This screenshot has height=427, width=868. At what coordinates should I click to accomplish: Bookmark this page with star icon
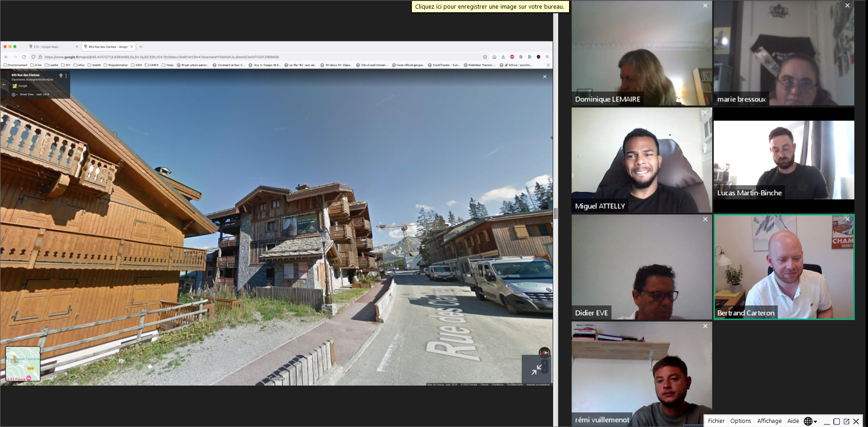(485, 57)
